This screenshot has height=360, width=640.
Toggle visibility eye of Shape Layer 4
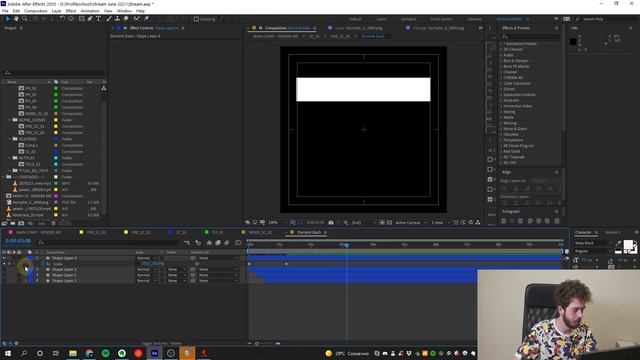(4, 258)
